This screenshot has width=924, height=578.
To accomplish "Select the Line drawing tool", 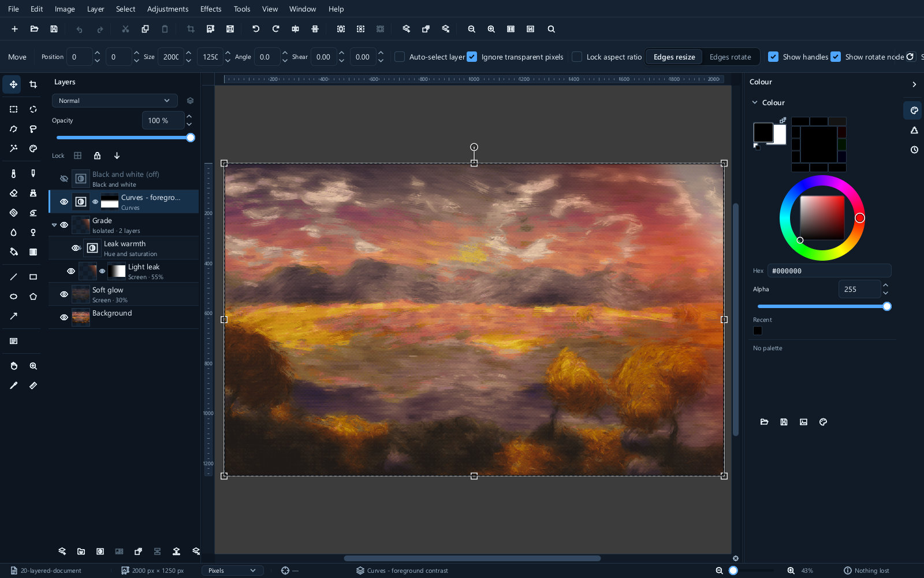I will pos(13,277).
